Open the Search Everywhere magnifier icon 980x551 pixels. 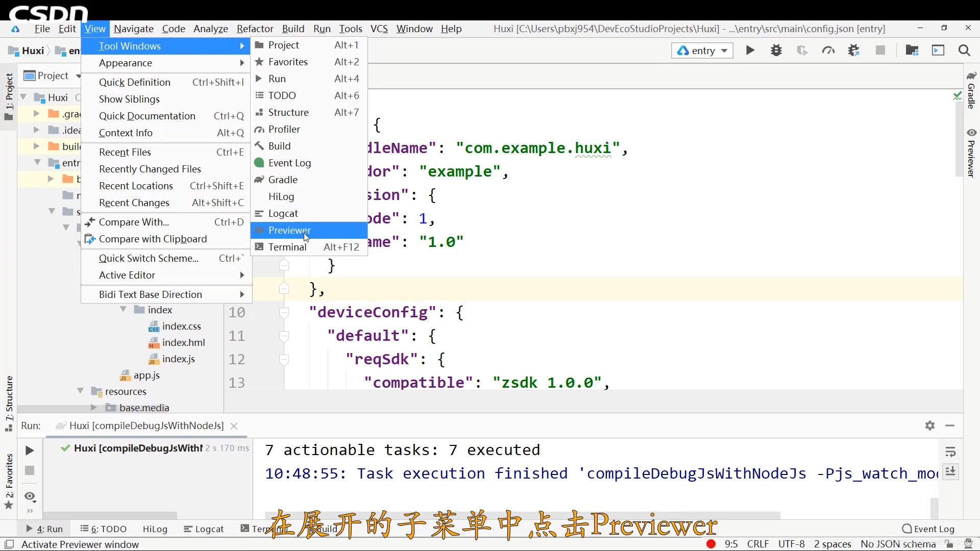tap(964, 50)
